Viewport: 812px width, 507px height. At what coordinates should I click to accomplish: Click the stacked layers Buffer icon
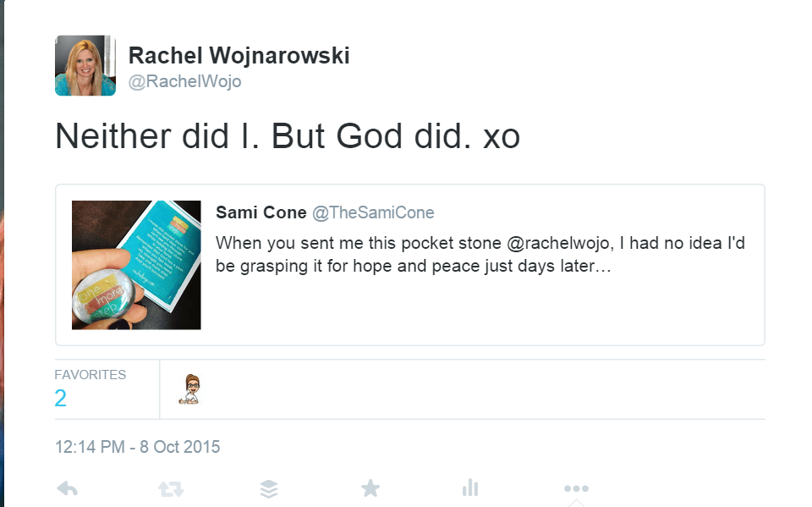pyautogui.click(x=269, y=488)
